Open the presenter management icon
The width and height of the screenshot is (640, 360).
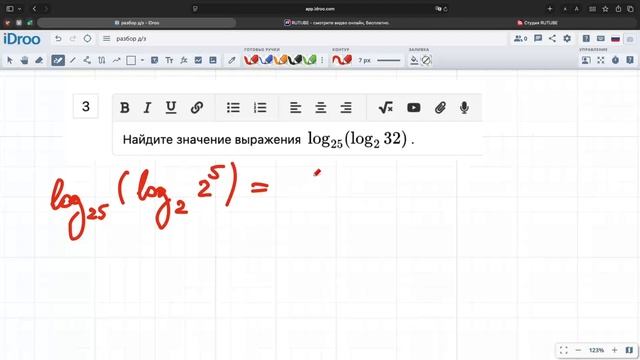click(x=586, y=60)
